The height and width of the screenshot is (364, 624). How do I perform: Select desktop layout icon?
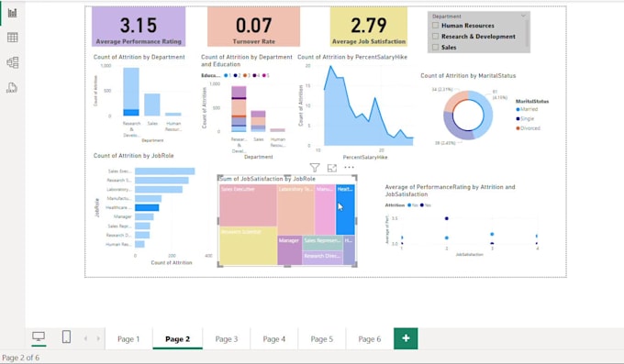pos(39,336)
